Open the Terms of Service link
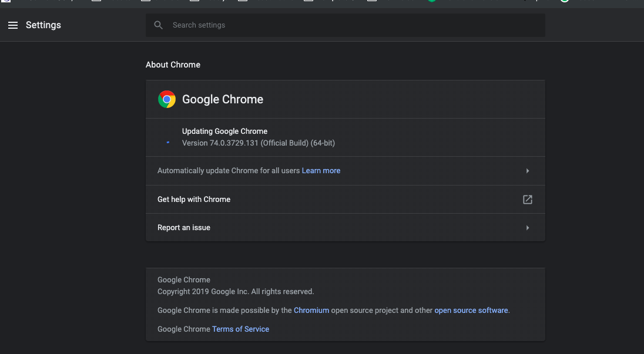The height and width of the screenshot is (354, 644). coord(240,329)
